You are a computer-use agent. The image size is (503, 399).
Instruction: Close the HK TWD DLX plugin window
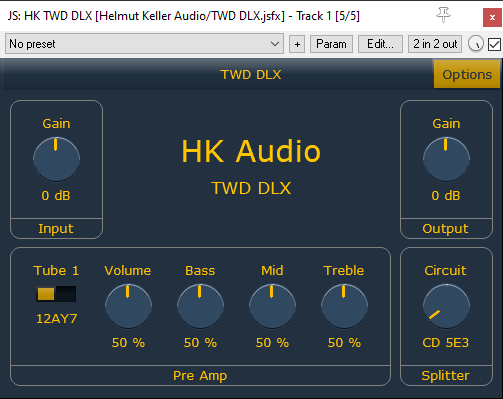(492, 17)
